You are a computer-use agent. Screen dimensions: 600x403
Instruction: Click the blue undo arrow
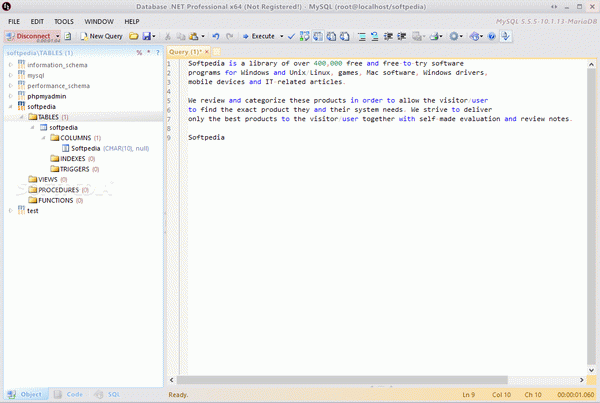[x=216, y=36]
